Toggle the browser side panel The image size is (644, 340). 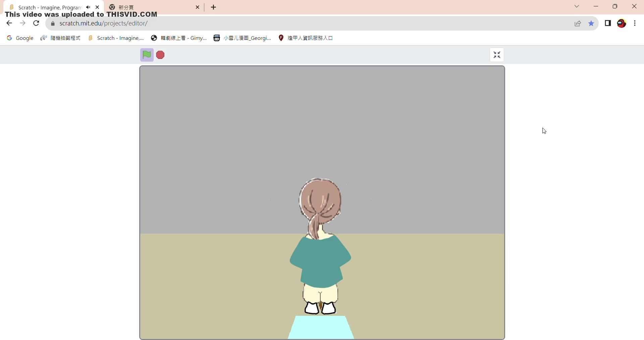pyautogui.click(x=608, y=23)
